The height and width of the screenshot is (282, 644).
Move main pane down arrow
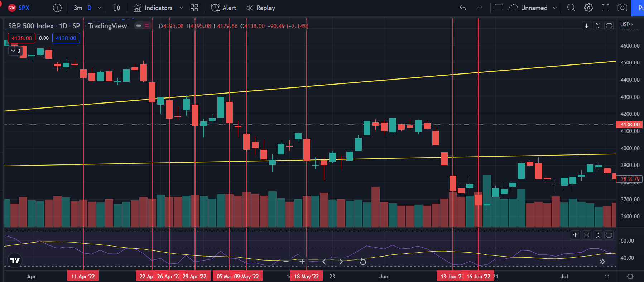point(586,25)
